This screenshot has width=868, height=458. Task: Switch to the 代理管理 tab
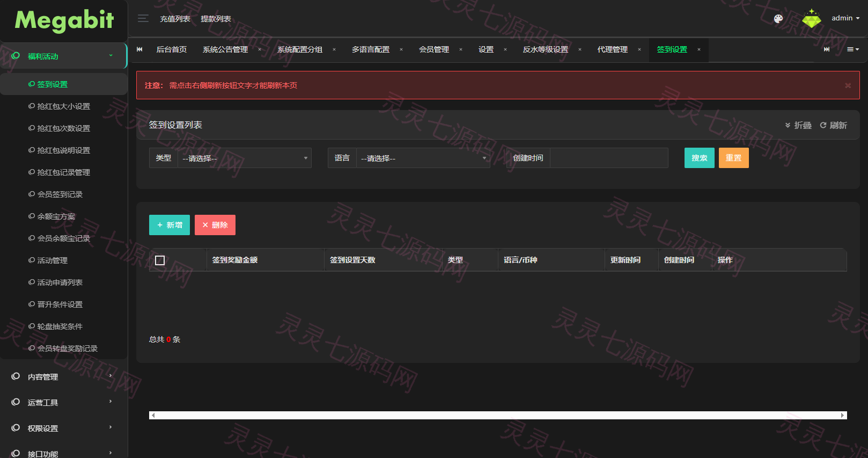(x=613, y=49)
